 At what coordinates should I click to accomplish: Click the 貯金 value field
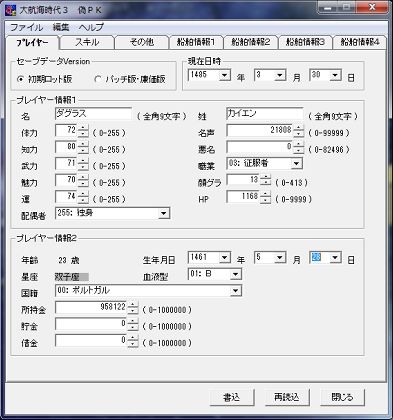click(91, 324)
